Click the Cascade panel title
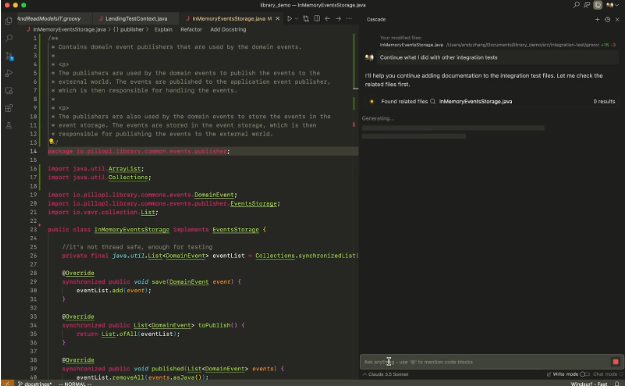The image size is (627, 388). 377,19
